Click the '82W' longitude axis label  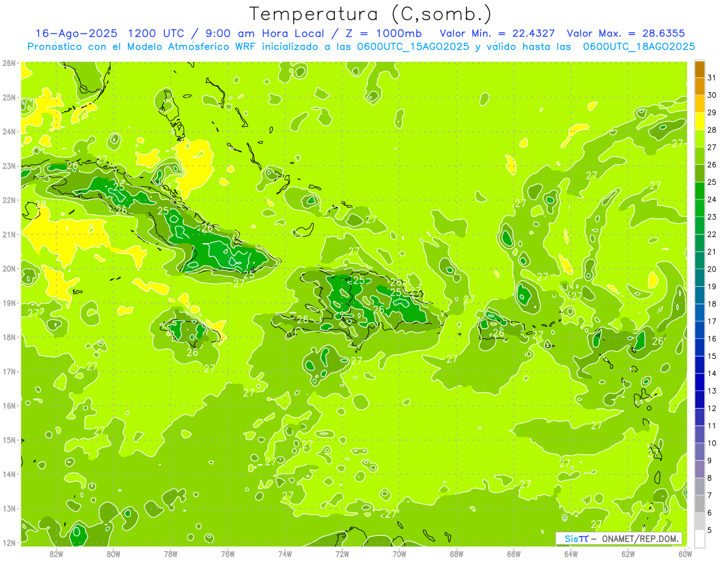[56, 554]
